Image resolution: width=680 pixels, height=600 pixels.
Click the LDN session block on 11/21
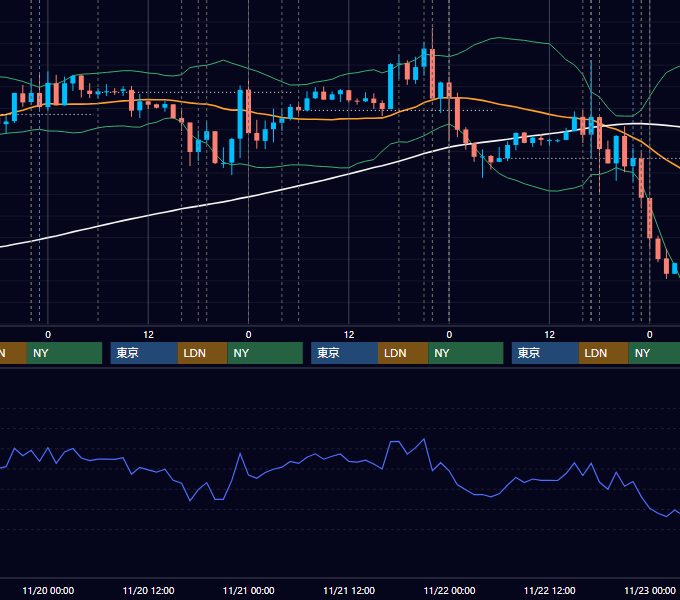[x=403, y=353]
